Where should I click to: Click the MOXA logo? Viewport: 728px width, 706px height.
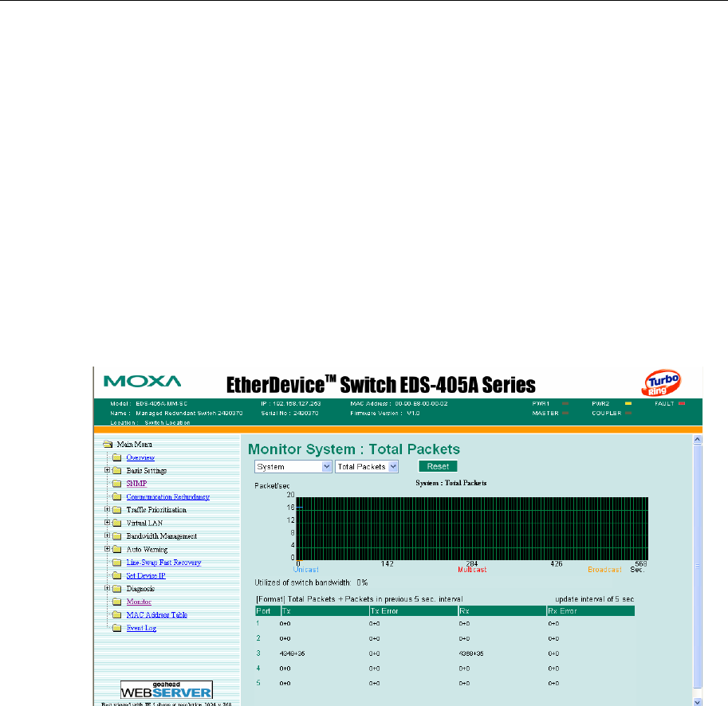142,382
